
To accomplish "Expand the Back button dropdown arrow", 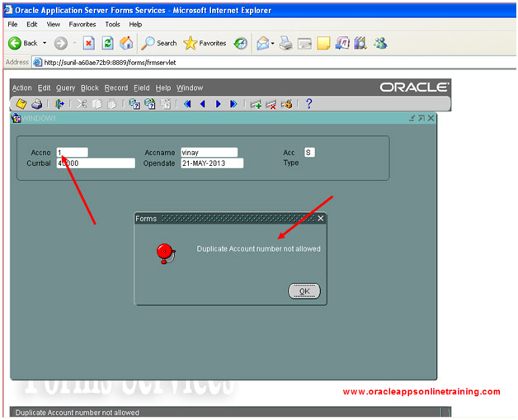I will coord(44,43).
